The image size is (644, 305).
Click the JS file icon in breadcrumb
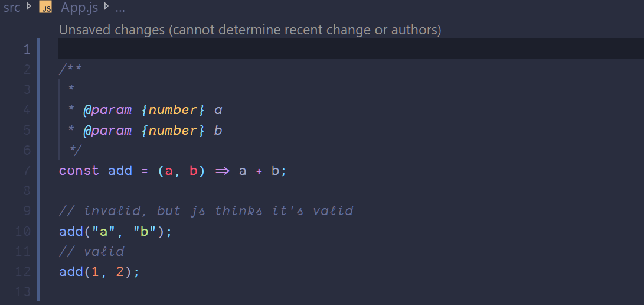pos(46,8)
